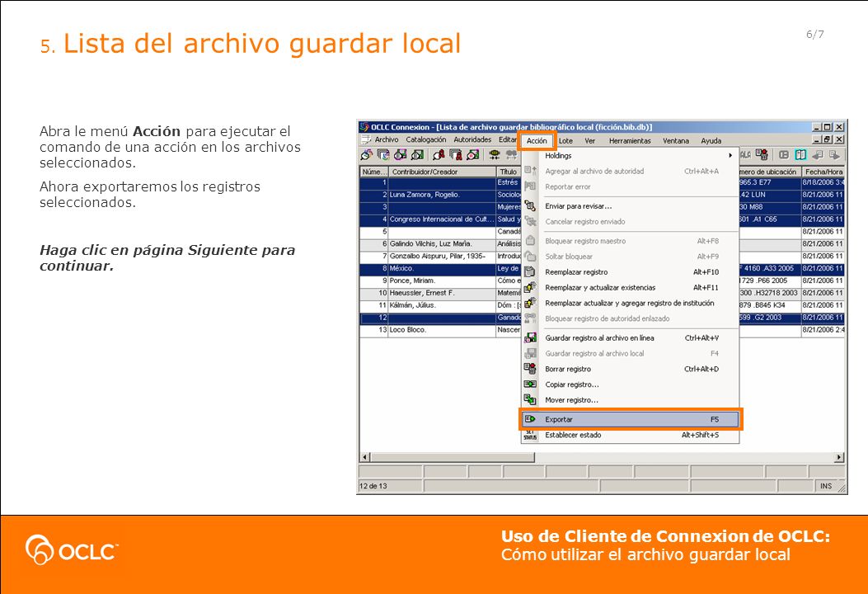Select the row for Galindo Vilchis, Luz María

tap(441, 244)
